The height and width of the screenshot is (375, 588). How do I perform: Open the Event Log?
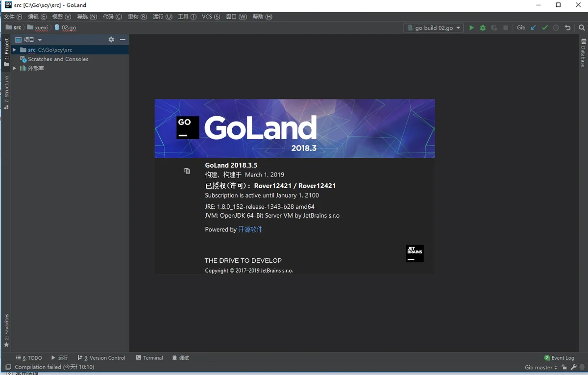click(x=559, y=358)
